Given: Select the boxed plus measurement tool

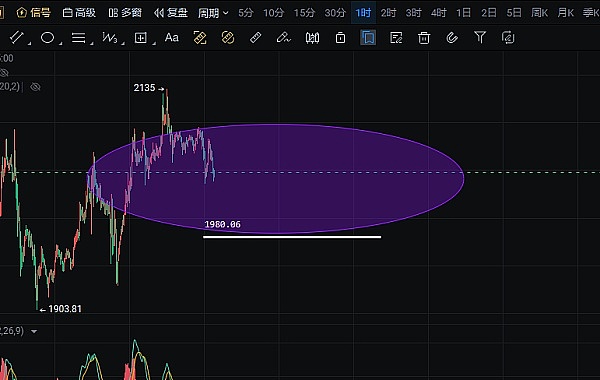Looking at the screenshot, I should (141, 38).
